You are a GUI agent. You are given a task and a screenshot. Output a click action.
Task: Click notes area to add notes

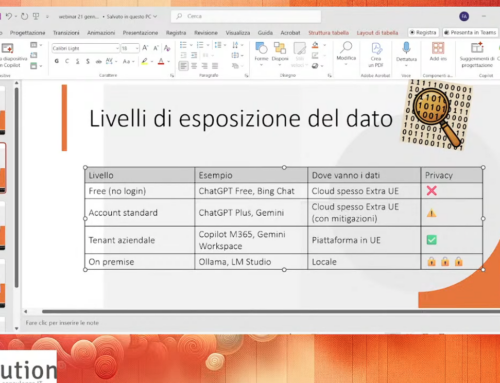coord(62,323)
